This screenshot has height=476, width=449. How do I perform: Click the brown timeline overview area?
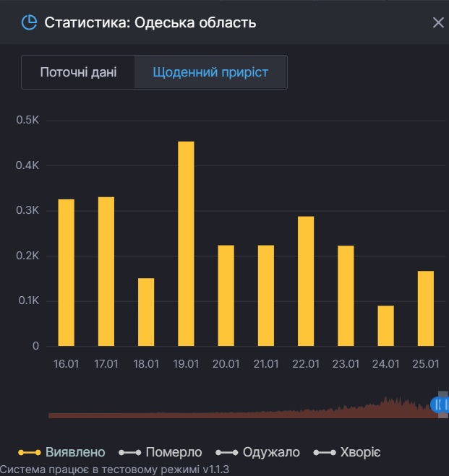(x=239, y=413)
